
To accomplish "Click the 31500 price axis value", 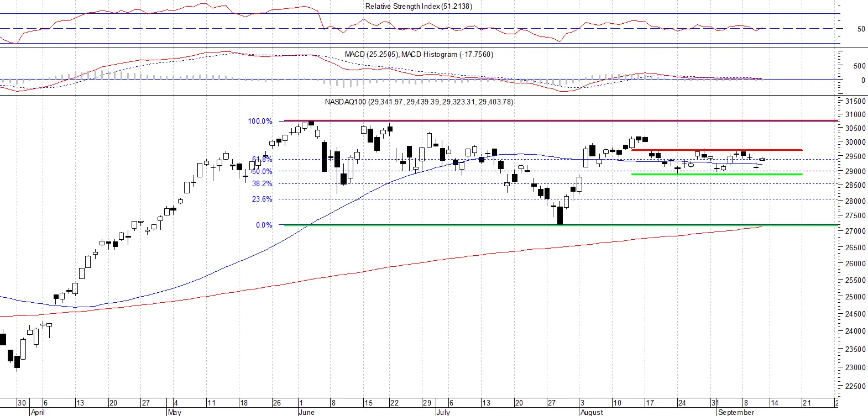I will tap(855, 101).
